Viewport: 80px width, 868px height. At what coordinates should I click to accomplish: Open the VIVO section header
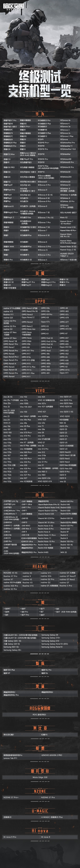pyautogui.click(x=40, y=391)
